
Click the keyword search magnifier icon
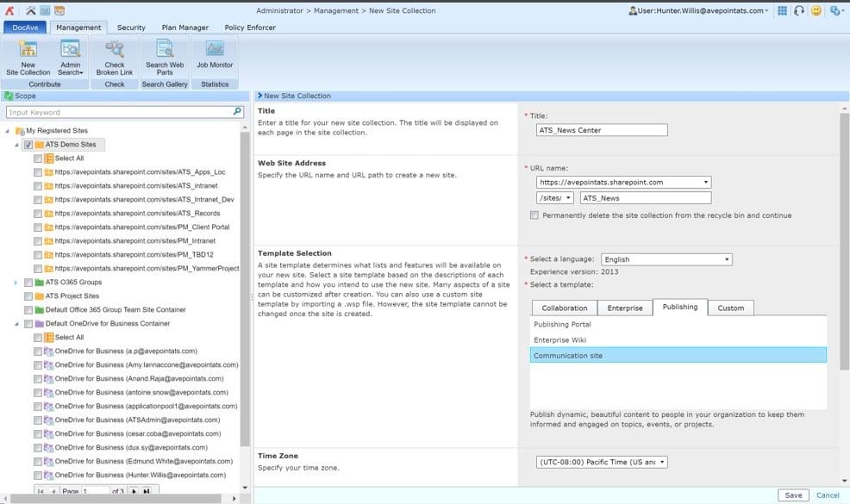coord(237,111)
